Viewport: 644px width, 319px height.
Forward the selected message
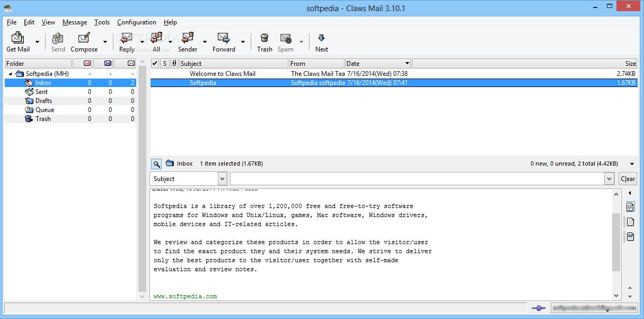point(224,42)
